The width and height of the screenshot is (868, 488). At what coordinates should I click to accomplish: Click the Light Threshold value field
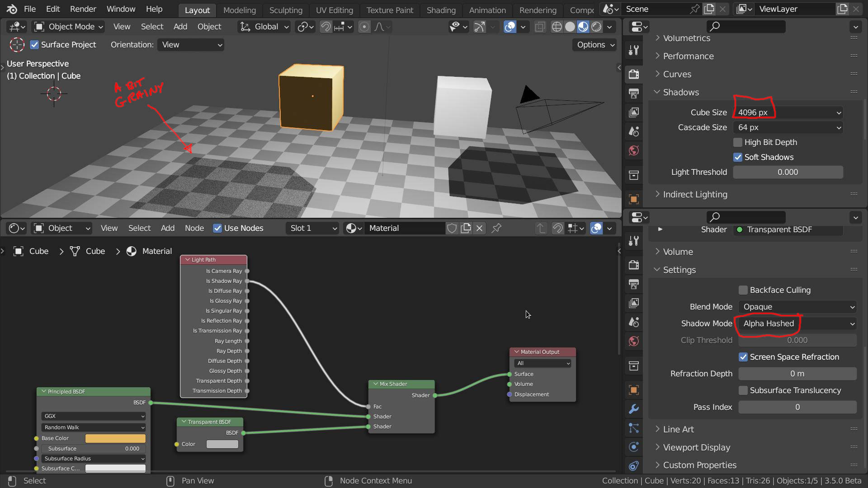(788, 172)
